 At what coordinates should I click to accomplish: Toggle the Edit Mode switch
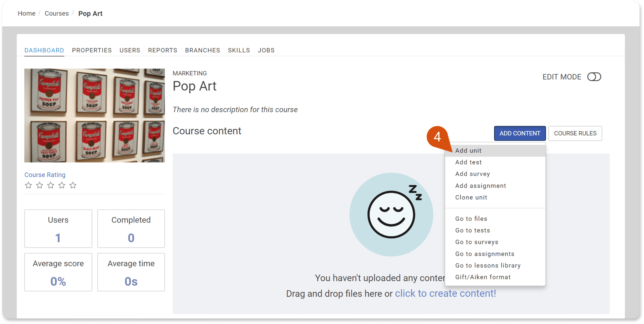[594, 77]
